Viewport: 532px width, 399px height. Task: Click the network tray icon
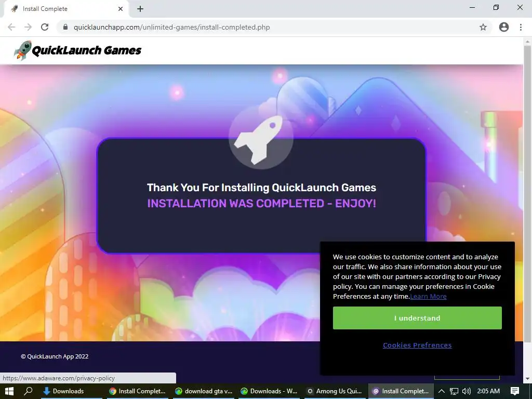point(454,391)
